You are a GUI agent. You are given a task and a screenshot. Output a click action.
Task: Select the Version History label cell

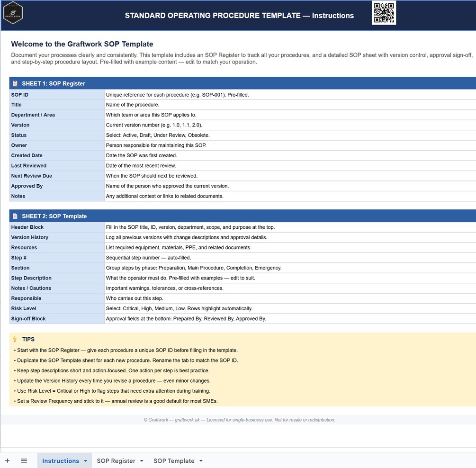click(57, 237)
